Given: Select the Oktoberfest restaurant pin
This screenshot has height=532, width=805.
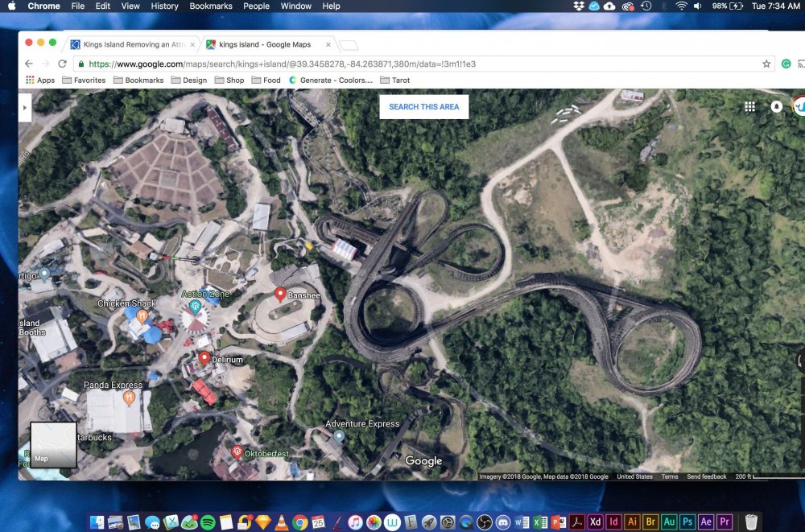Looking at the screenshot, I should tap(237, 452).
